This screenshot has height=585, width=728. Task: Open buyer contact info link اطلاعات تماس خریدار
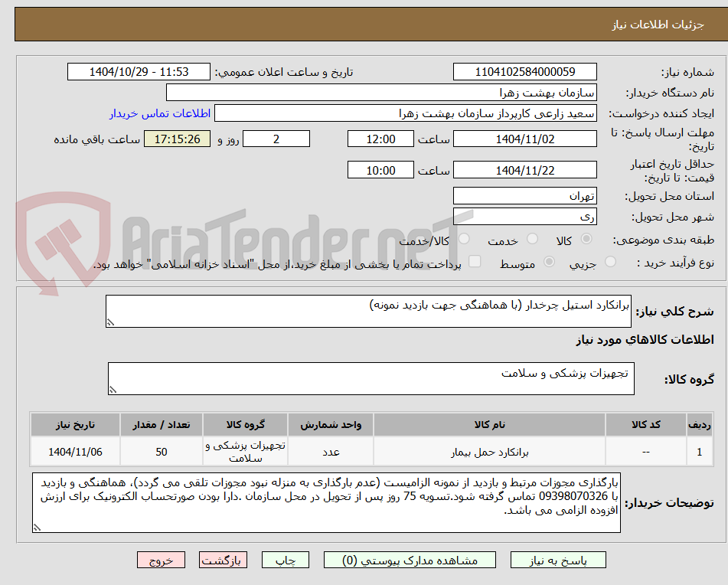(160, 113)
